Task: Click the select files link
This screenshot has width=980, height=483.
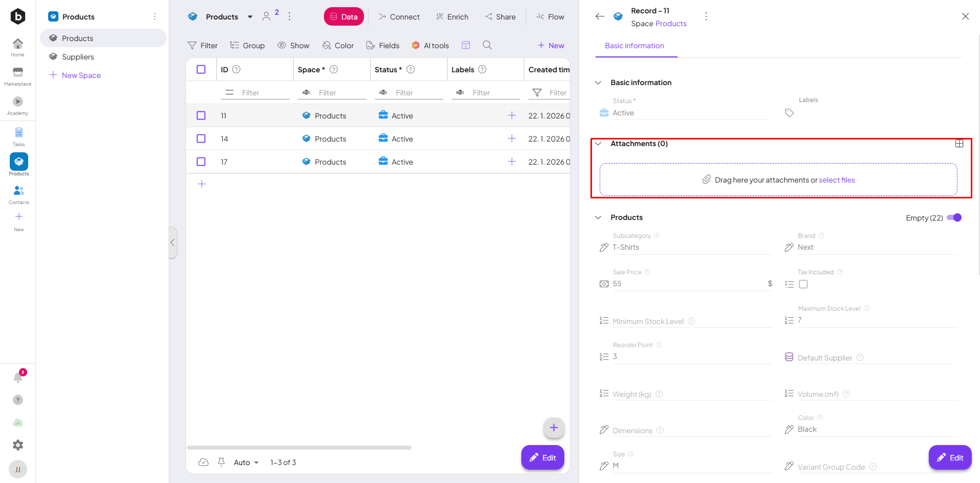Action: pyautogui.click(x=836, y=180)
